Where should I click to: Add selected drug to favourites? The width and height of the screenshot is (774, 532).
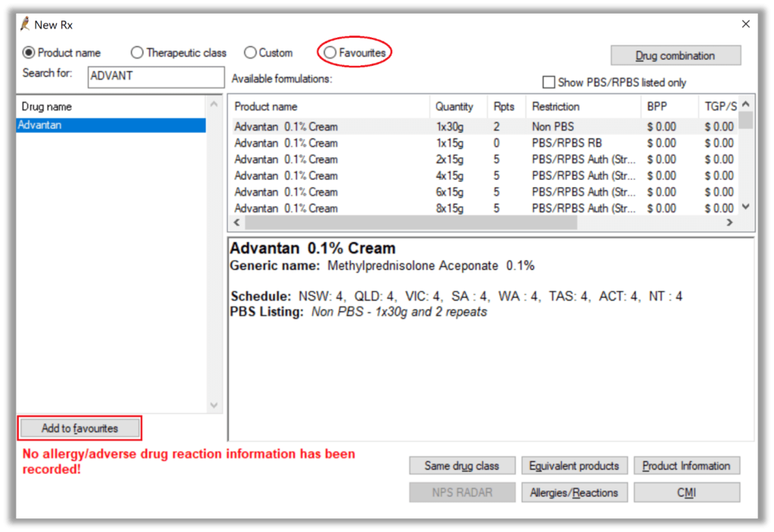coord(79,428)
